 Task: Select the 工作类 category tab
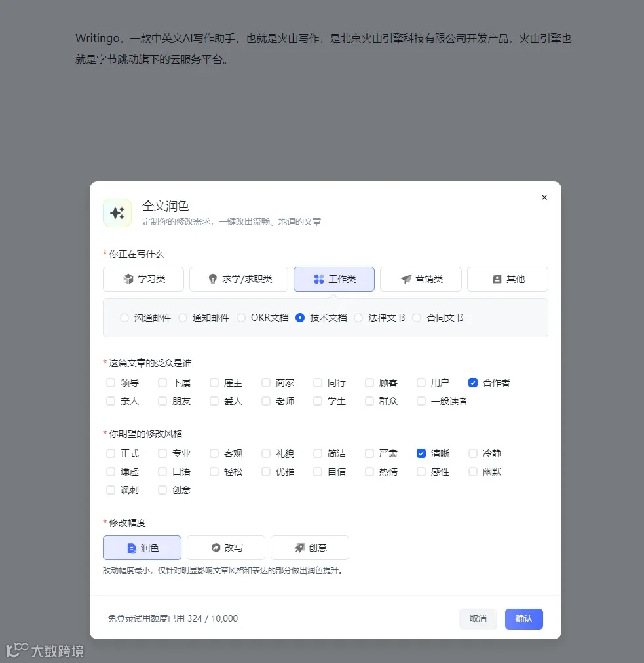(x=334, y=279)
